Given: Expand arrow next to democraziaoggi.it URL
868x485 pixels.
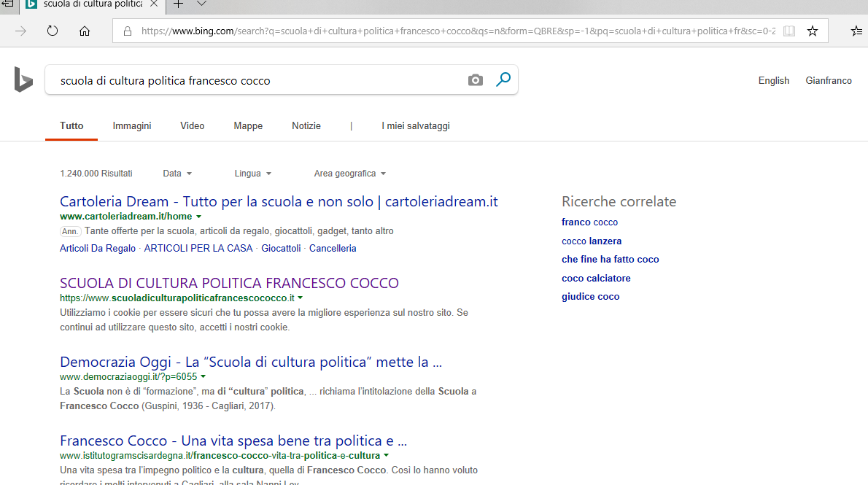Looking at the screenshot, I should [204, 376].
